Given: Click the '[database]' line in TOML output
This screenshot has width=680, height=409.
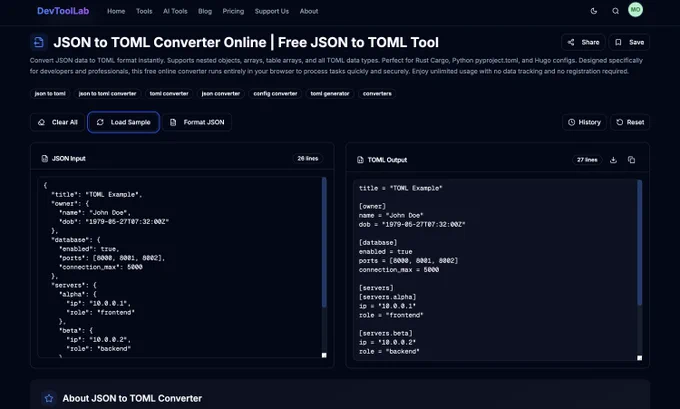Looking at the screenshot, I should tap(378, 242).
